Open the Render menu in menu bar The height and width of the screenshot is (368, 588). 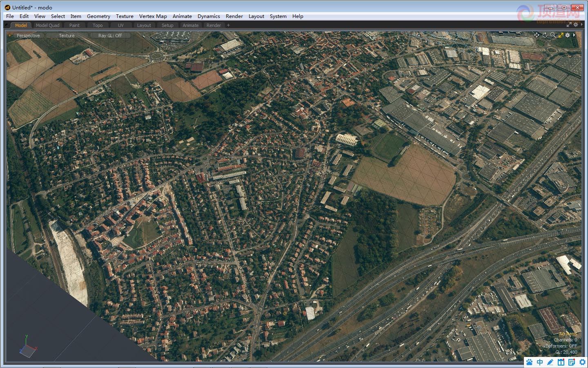234,16
